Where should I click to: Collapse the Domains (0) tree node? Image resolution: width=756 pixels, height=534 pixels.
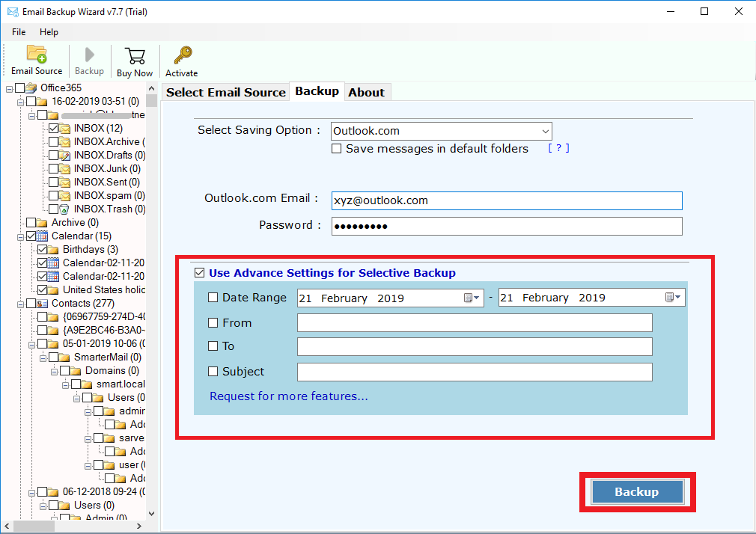(x=54, y=372)
